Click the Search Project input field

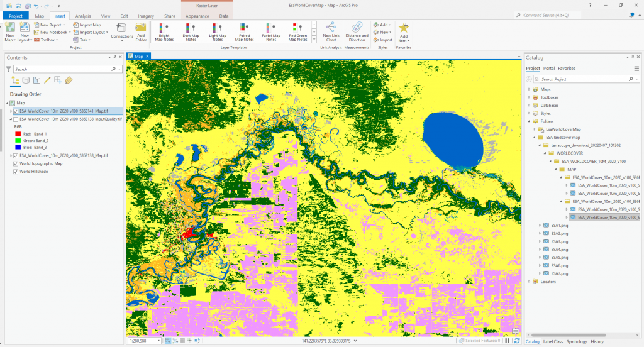point(584,79)
